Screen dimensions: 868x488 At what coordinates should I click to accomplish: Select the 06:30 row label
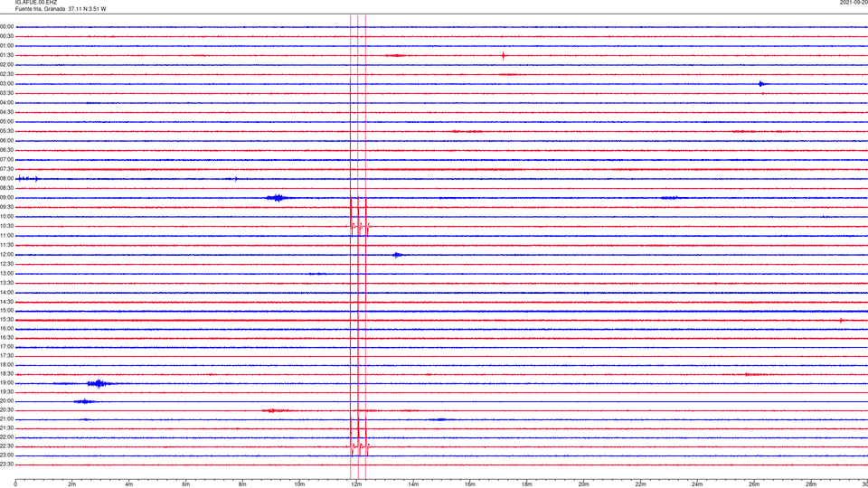(6, 150)
